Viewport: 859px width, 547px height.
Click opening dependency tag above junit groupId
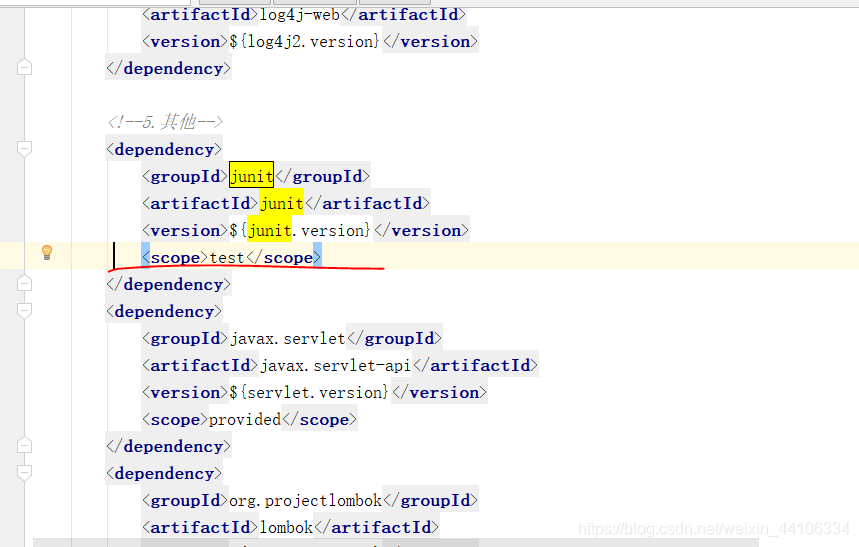coord(164,149)
